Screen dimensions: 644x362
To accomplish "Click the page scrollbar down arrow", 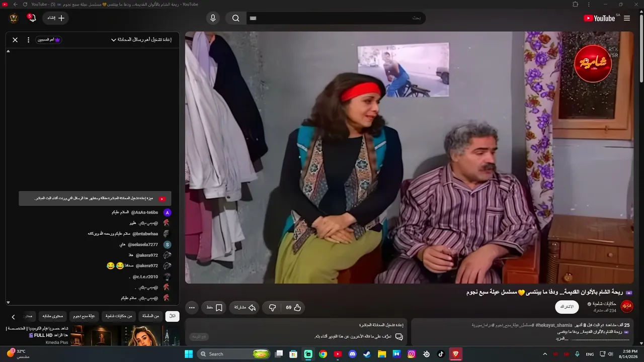I will point(641,343).
